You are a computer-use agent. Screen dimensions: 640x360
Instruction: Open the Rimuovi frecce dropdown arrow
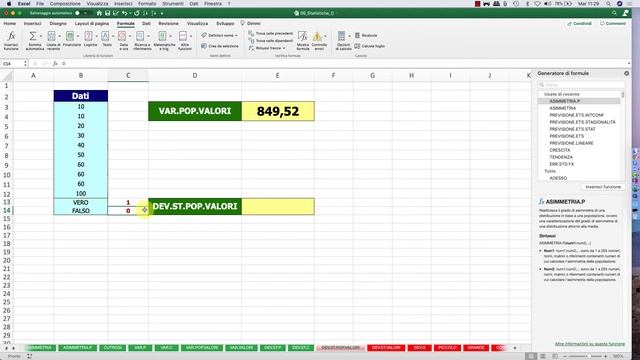pyautogui.click(x=284, y=48)
